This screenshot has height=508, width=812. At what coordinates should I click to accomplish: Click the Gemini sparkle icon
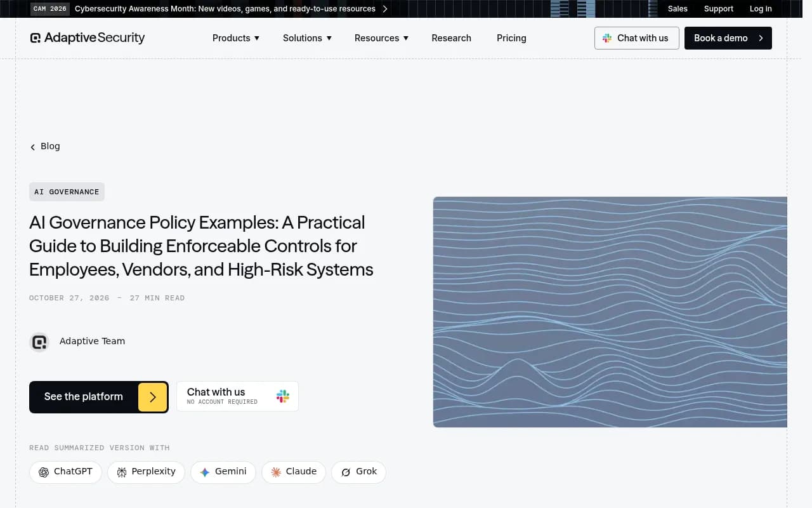click(205, 472)
